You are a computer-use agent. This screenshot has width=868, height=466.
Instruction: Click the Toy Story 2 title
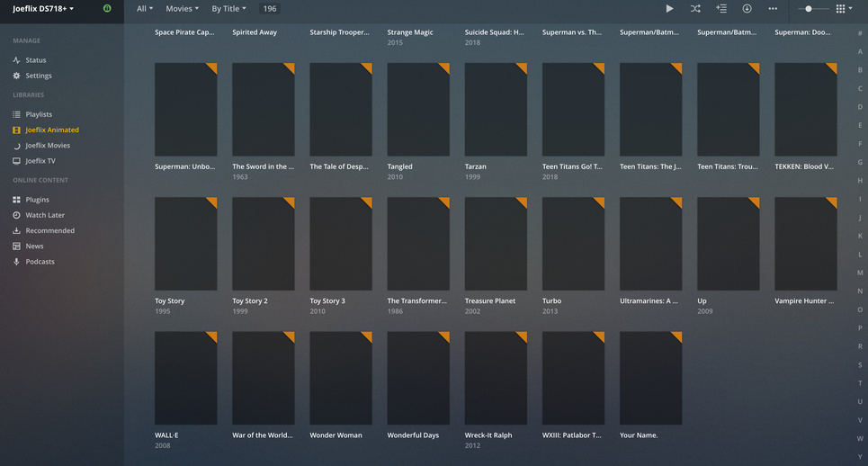[x=250, y=301]
